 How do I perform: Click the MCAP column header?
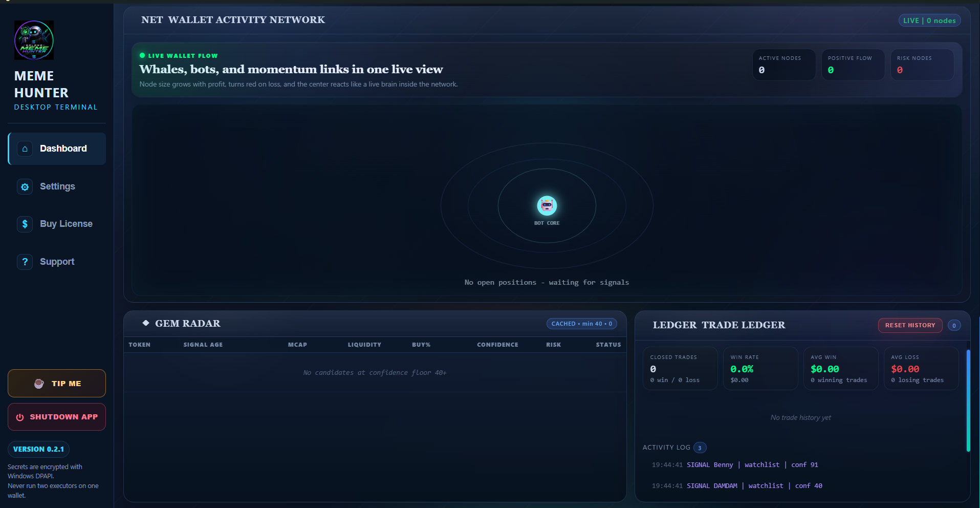coord(297,345)
